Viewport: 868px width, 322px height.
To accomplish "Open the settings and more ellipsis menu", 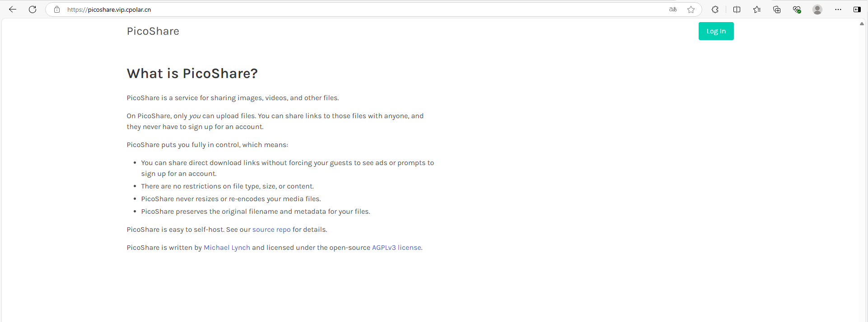I will coord(838,9).
